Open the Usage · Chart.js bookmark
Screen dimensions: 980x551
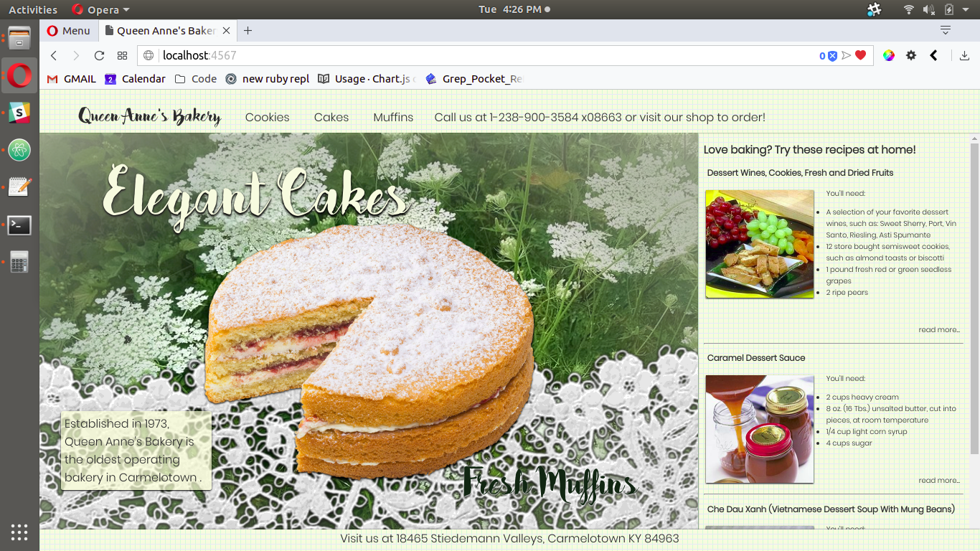coord(367,79)
